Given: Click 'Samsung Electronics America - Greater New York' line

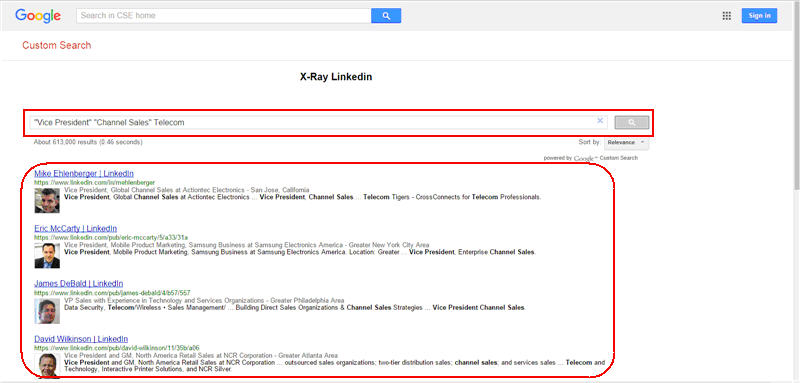Looking at the screenshot, I should coord(246,245).
